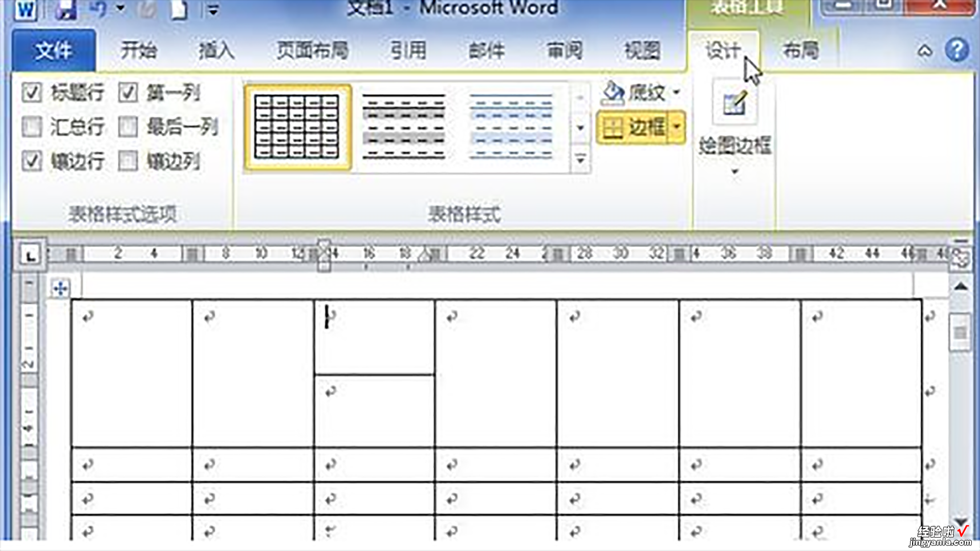Toggle the 汇总行 (total row) checkbox
The height and width of the screenshot is (551, 980).
(x=32, y=128)
